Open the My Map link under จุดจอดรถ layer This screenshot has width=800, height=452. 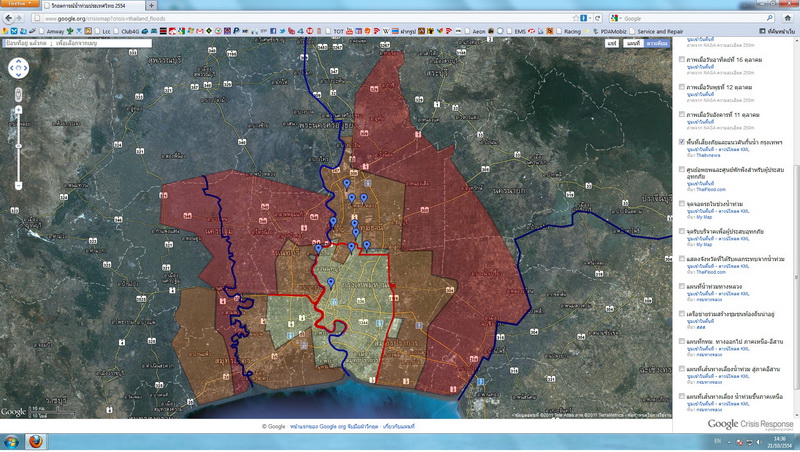coord(704,217)
